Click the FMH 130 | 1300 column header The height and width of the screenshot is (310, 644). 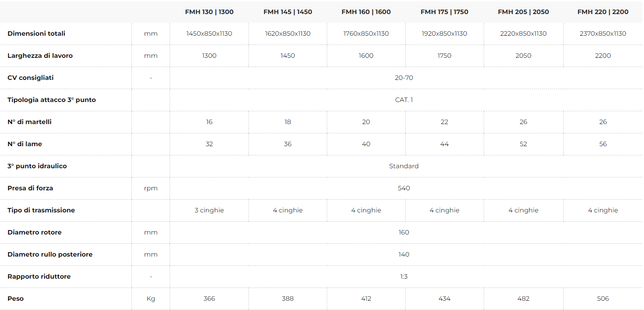click(x=209, y=12)
